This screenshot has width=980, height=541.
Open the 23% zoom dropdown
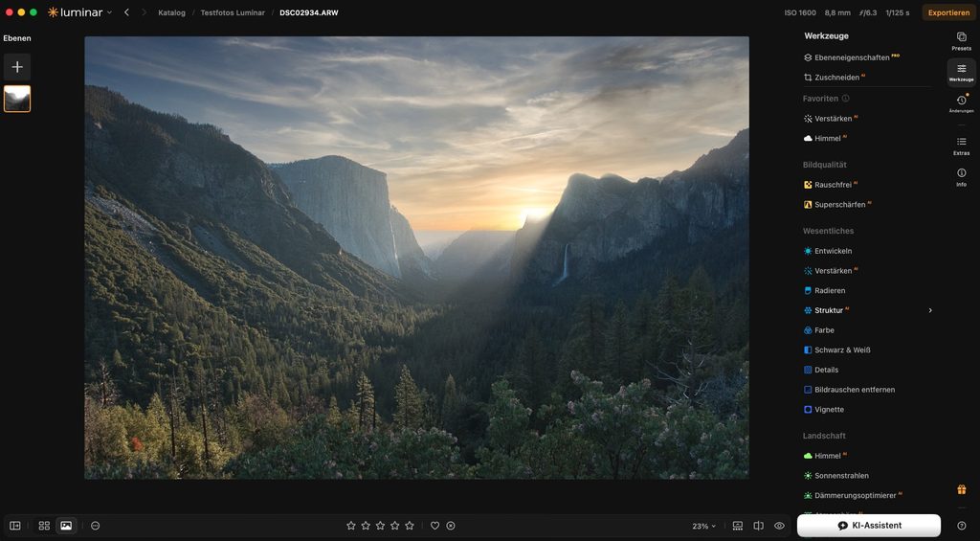(703, 527)
